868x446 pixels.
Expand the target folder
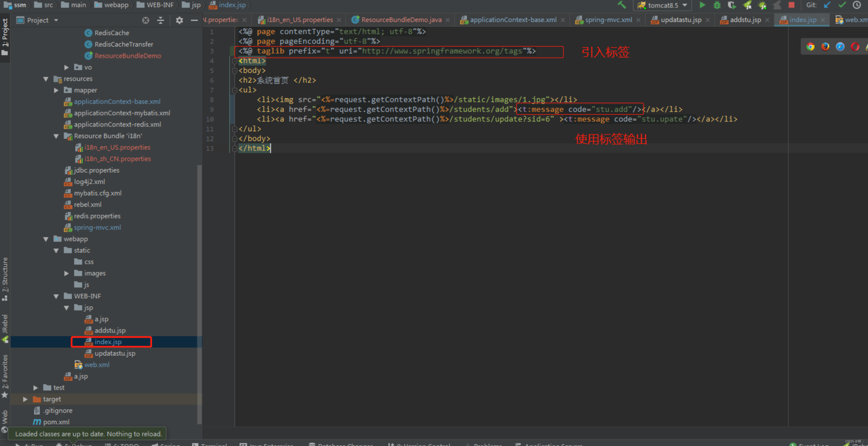tap(25, 399)
